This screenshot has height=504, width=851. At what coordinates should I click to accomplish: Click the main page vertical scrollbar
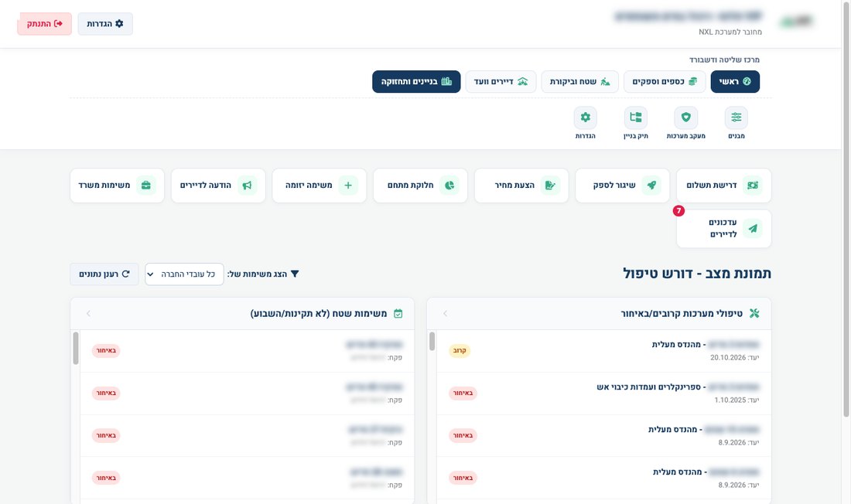tap(846, 209)
